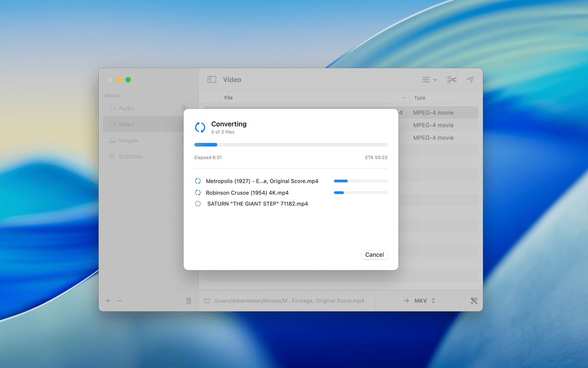The width and height of the screenshot is (588, 368).
Task: Click the file path /Users/drkameleon/Movies
Action: tap(289, 301)
